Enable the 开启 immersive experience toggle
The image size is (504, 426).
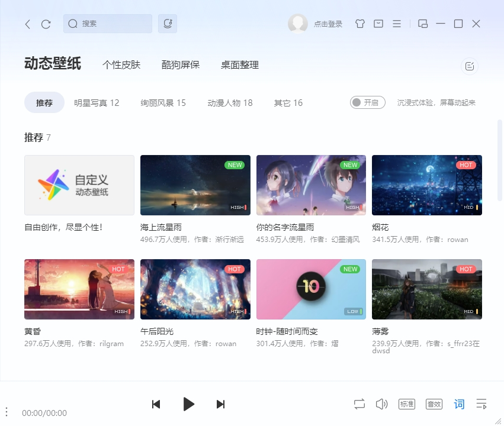pyautogui.click(x=367, y=102)
